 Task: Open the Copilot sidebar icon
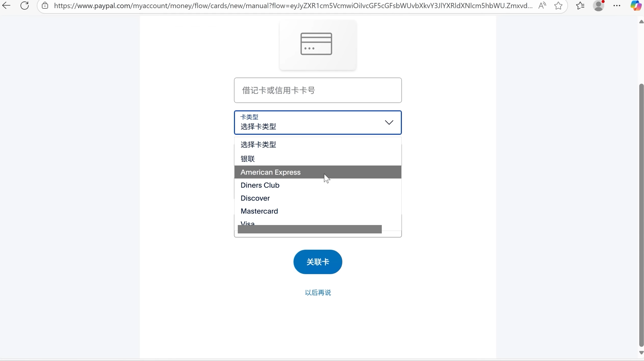click(x=636, y=5)
